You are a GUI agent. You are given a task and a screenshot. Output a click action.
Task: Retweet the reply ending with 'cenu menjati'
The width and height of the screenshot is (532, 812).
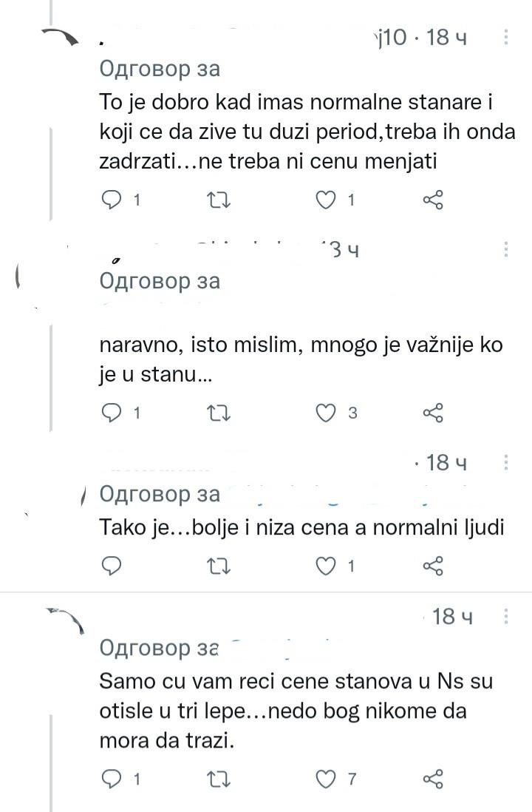tap(219, 200)
